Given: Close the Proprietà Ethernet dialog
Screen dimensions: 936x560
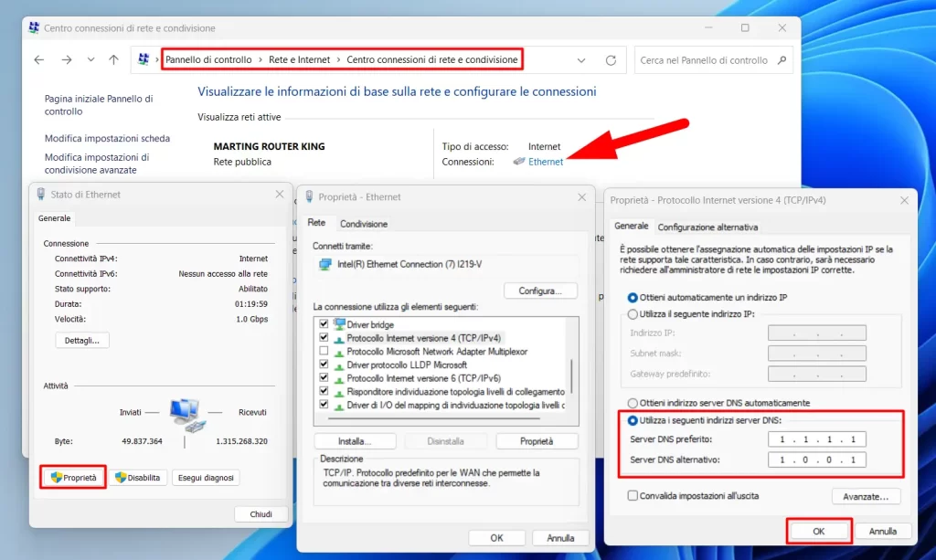Looking at the screenshot, I should click(x=582, y=196).
